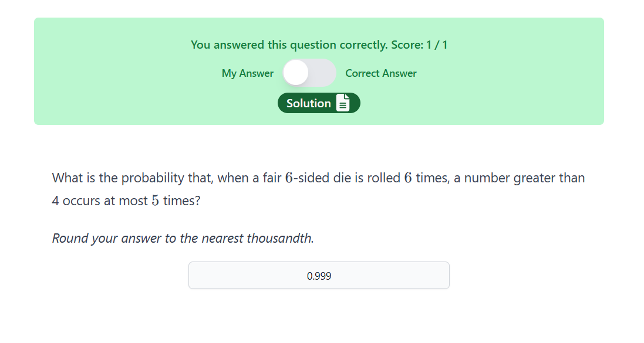Click the document icon in Solution button

[x=342, y=103]
